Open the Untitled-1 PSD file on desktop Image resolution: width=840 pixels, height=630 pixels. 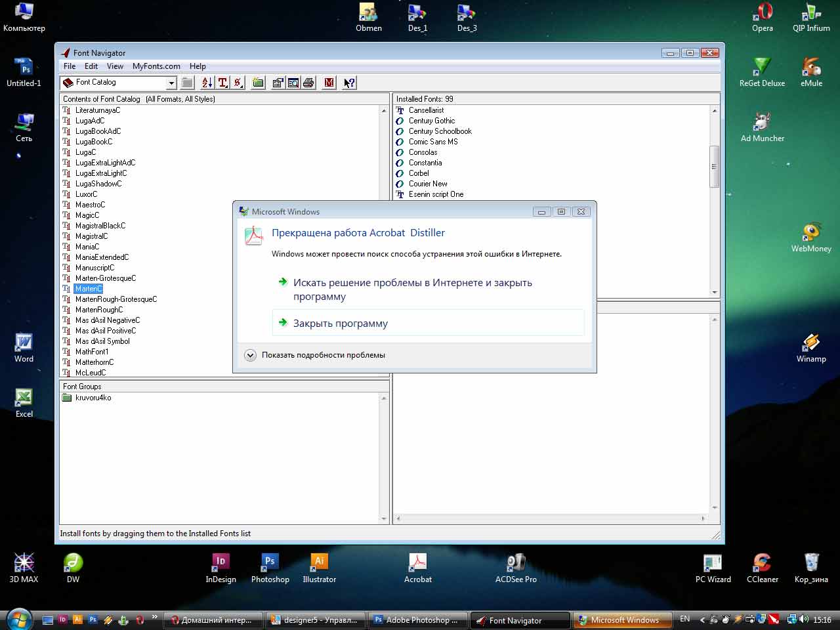tap(24, 72)
